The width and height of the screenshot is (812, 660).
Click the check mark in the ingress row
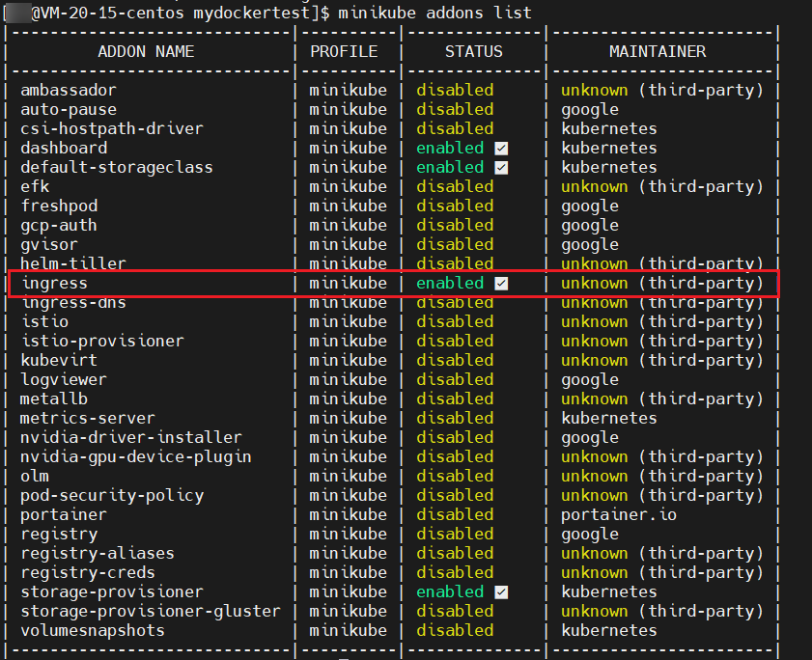tap(501, 284)
